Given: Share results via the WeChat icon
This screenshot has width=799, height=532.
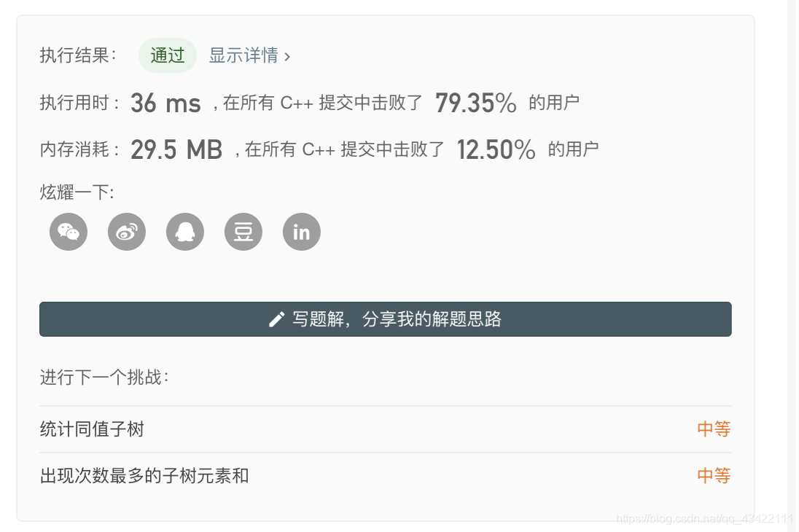Looking at the screenshot, I should tap(68, 232).
